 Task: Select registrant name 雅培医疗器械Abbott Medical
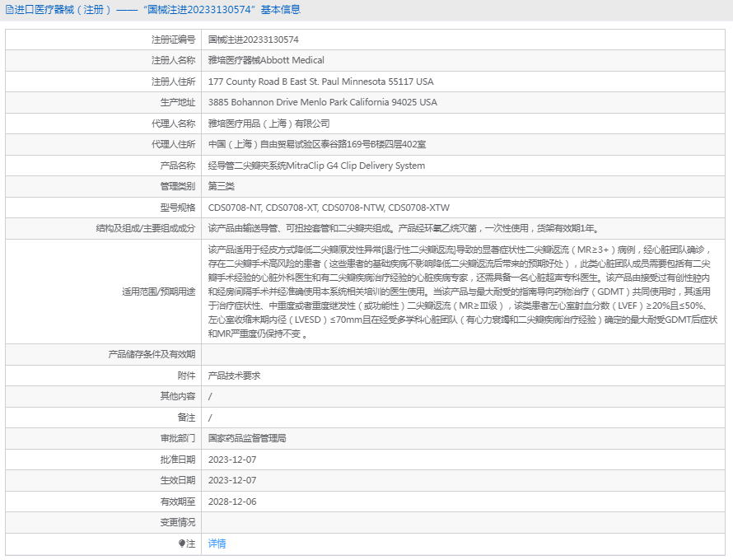click(x=266, y=60)
